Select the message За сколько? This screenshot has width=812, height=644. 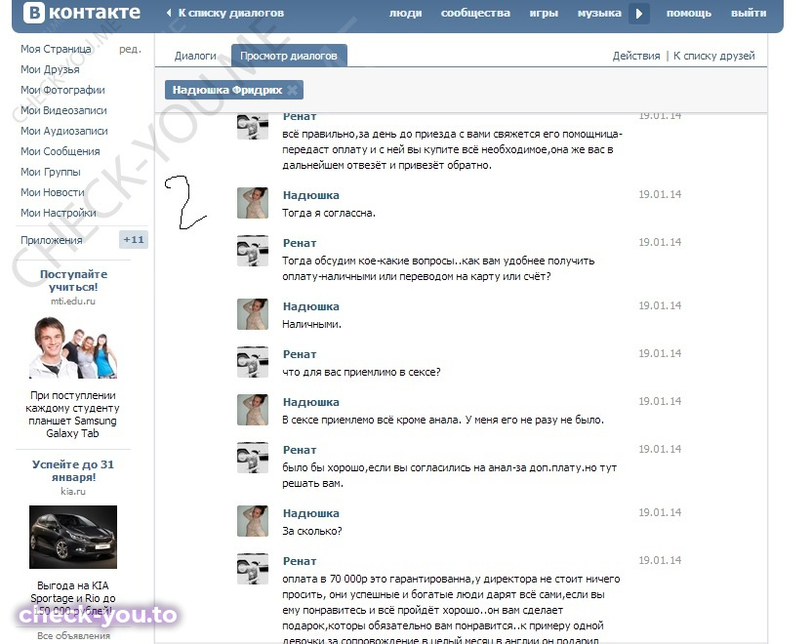click(312, 531)
